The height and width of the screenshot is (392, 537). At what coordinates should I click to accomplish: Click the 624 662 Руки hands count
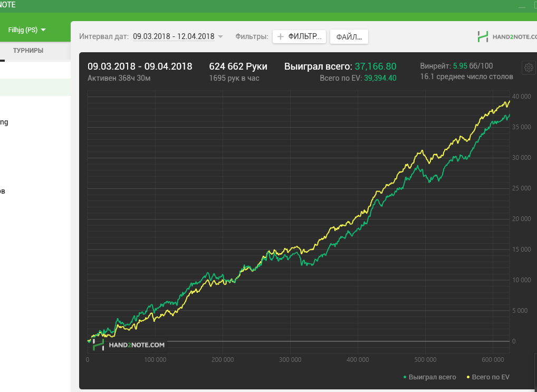238,66
